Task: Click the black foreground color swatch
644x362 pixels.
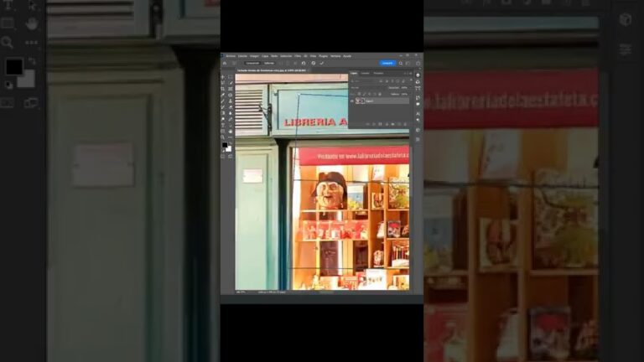Action: pos(225,145)
